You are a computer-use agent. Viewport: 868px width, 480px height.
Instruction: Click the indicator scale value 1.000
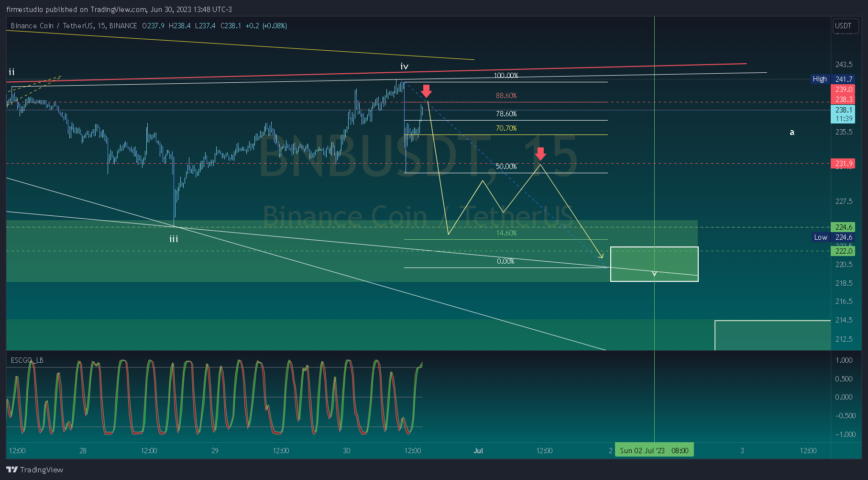pyautogui.click(x=844, y=360)
